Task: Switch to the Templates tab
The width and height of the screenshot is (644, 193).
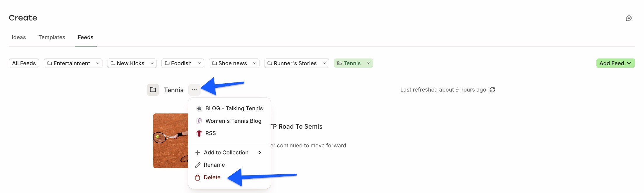Action: click(52, 37)
